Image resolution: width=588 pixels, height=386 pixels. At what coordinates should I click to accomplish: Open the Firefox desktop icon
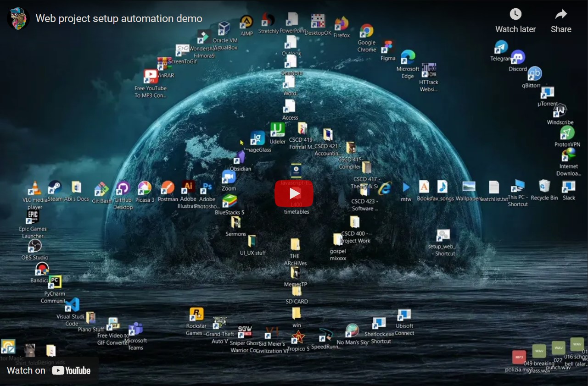(342, 24)
